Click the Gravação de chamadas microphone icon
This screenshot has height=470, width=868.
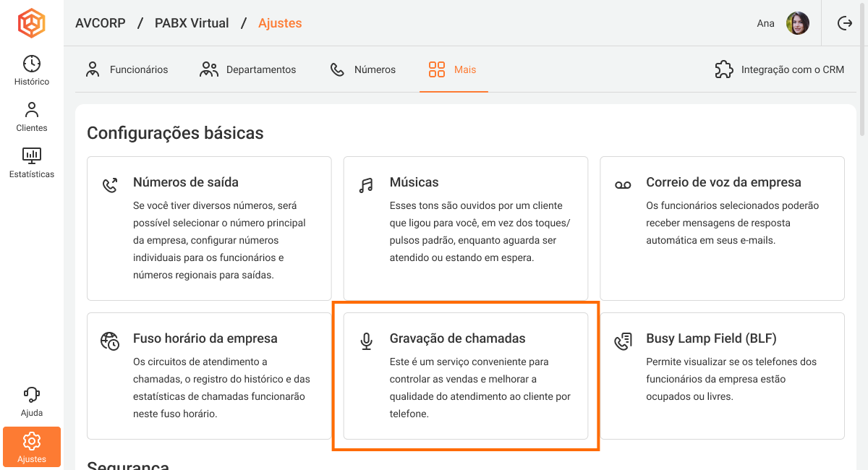(x=367, y=341)
